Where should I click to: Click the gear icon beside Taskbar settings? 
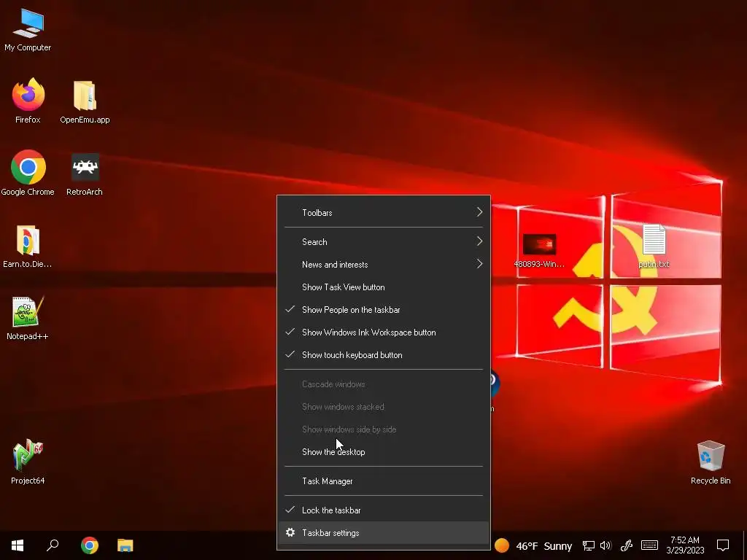(x=290, y=532)
